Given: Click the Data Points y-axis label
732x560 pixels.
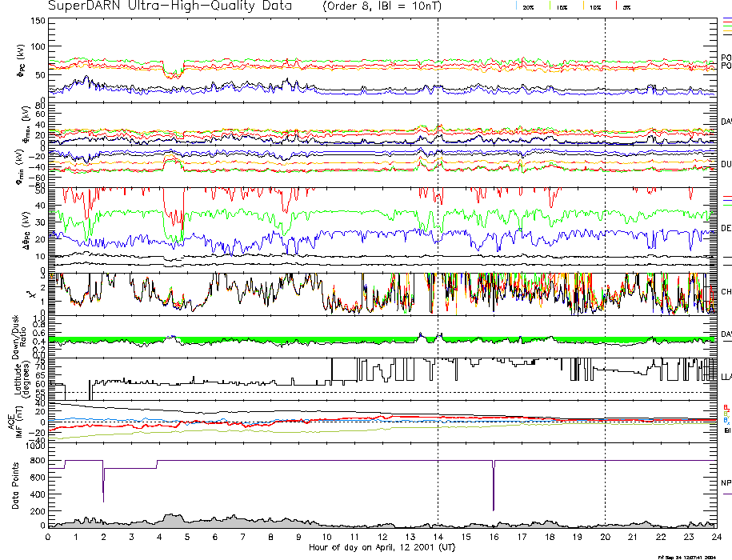Looking at the screenshot, I should [16, 486].
